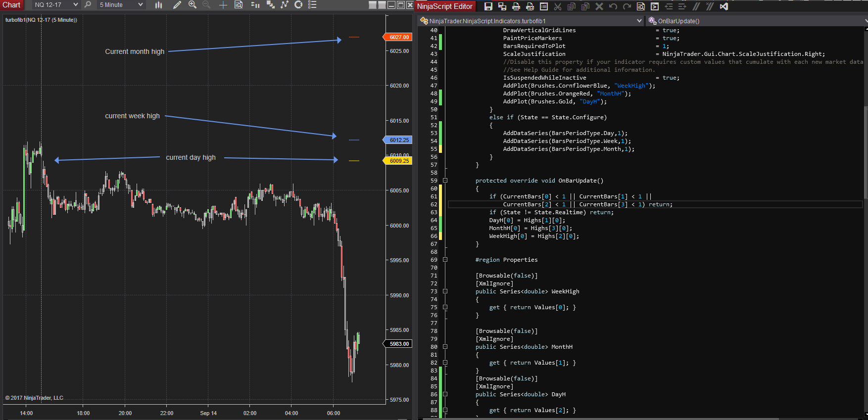The height and width of the screenshot is (420, 868).
Task: Save the script in NinjaScript Editor
Action: tap(488, 6)
